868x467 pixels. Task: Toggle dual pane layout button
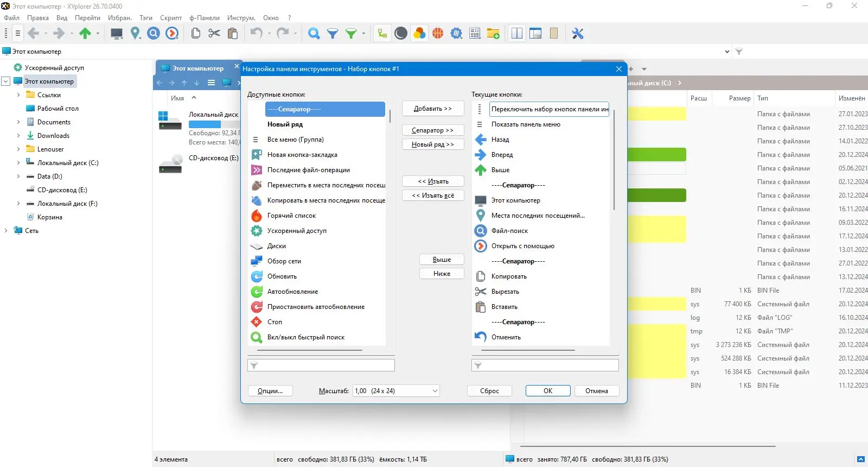(x=517, y=34)
